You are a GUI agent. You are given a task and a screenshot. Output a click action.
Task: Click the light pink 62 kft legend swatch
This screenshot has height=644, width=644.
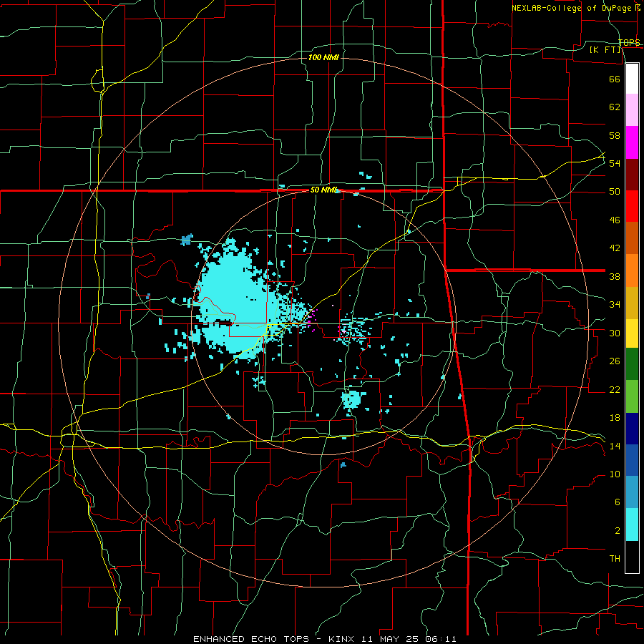click(x=632, y=110)
